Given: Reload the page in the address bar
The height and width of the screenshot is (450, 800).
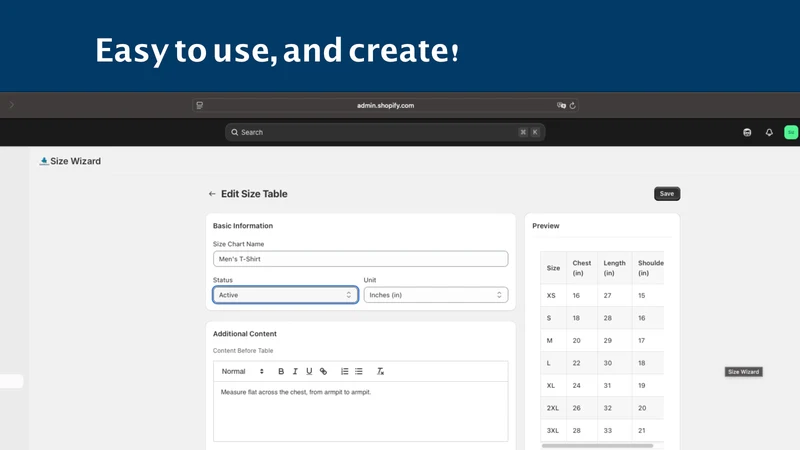Looking at the screenshot, I should click(572, 106).
